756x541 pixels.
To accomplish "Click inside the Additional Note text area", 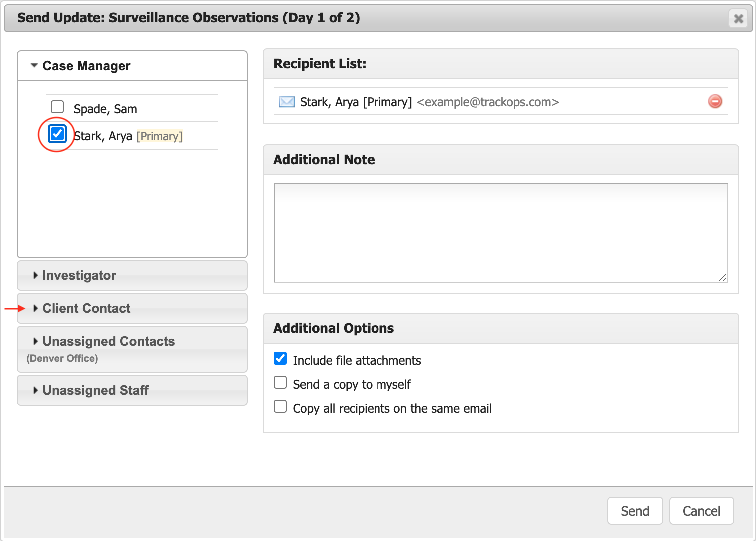I will pyautogui.click(x=499, y=232).
